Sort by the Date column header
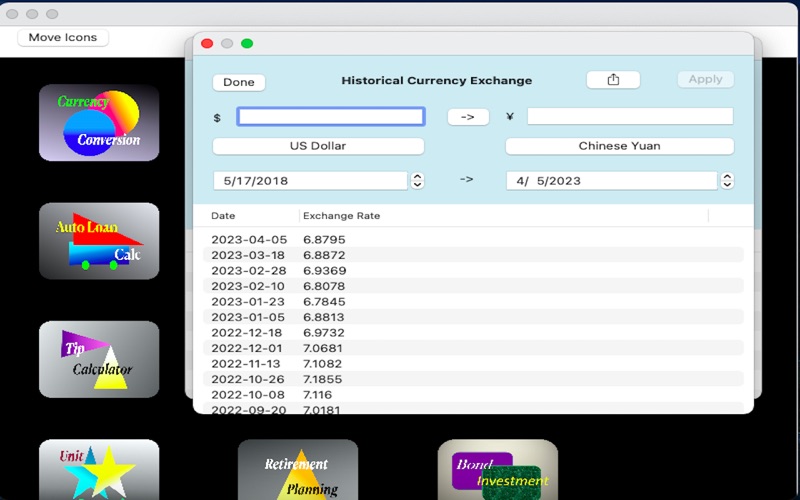 (x=223, y=216)
